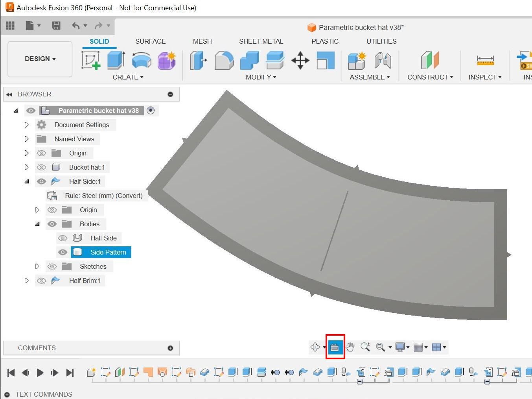Select the Pan hand tool

click(x=350, y=347)
